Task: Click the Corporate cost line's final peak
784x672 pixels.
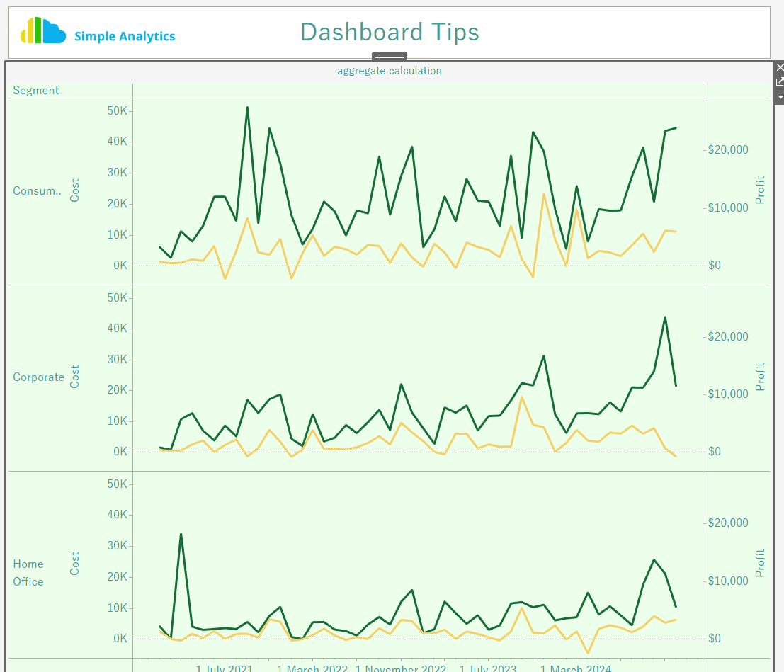Action: pyautogui.click(x=665, y=317)
